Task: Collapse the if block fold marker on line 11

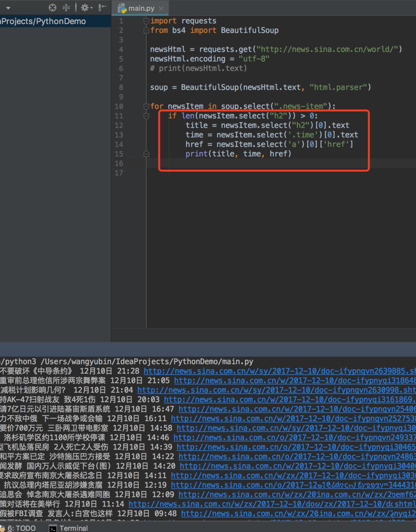Action: point(146,116)
